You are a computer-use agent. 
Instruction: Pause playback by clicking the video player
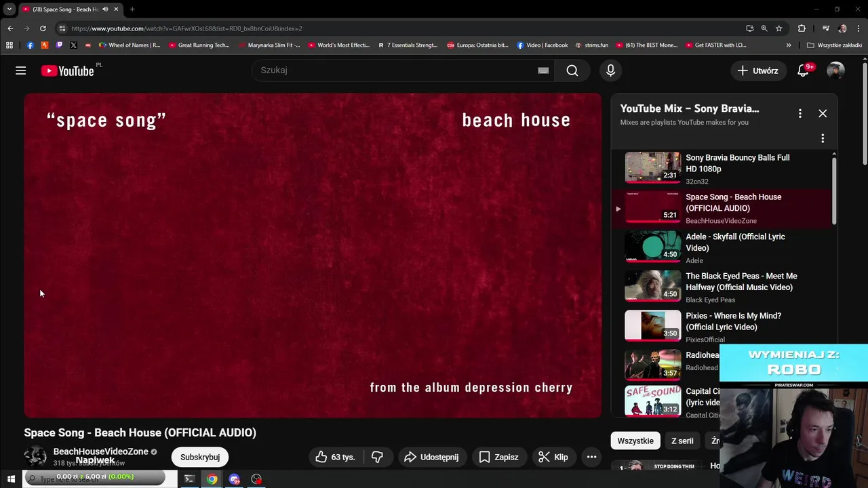tap(313, 256)
